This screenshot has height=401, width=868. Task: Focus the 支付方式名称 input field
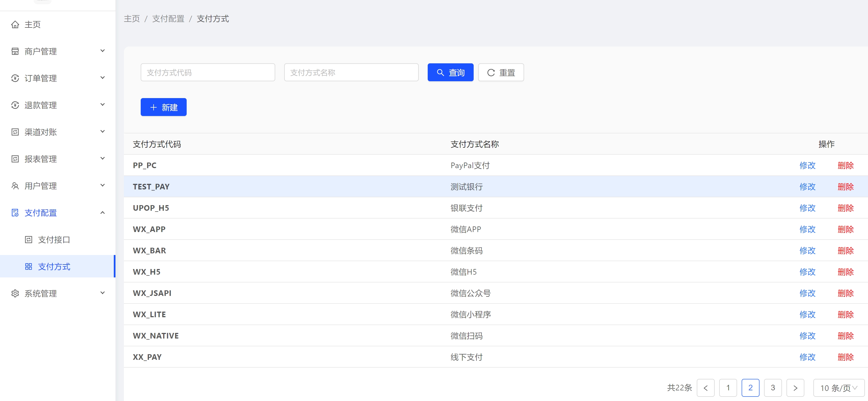351,73
